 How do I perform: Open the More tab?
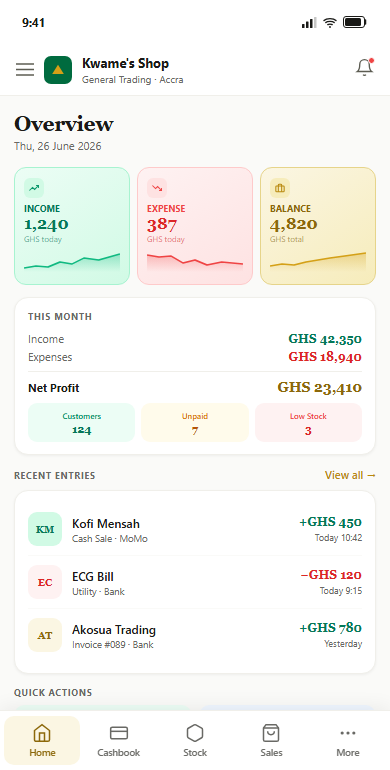[x=348, y=741]
